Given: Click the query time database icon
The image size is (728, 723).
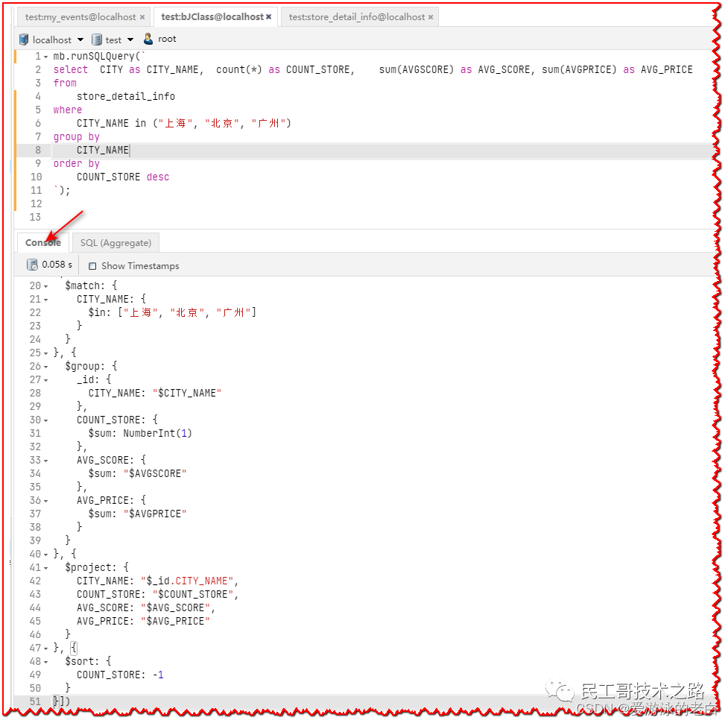Looking at the screenshot, I should (32, 265).
